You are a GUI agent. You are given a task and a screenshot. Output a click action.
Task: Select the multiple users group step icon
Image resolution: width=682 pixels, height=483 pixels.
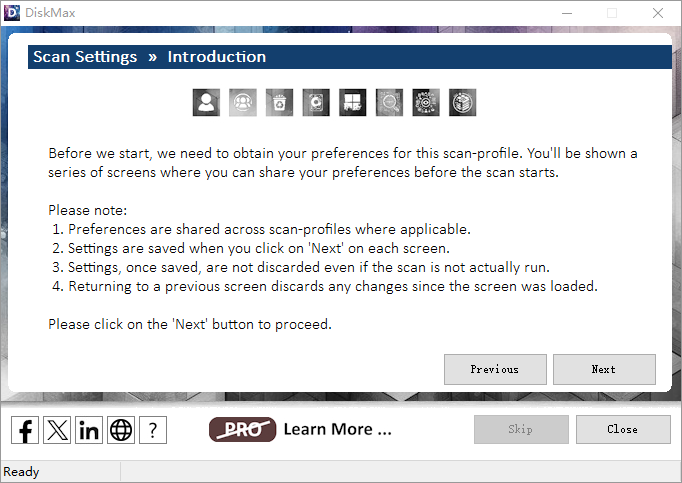(243, 102)
